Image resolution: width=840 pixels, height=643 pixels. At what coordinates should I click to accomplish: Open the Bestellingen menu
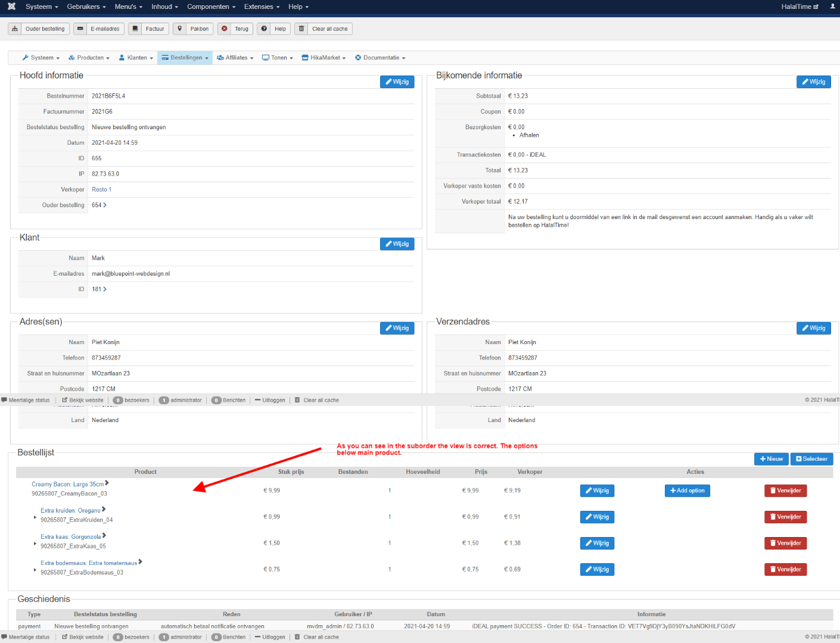pyautogui.click(x=185, y=58)
